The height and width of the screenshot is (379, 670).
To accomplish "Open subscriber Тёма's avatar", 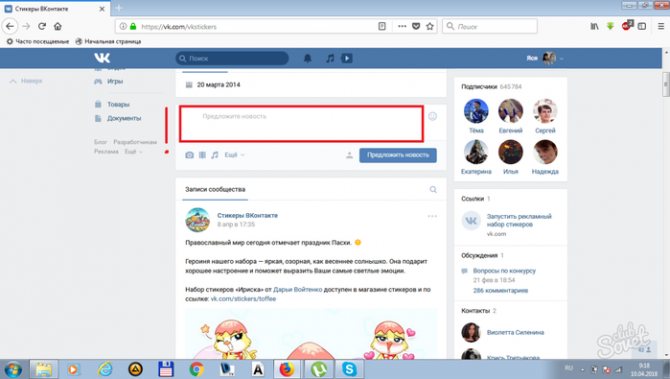I will [x=476, y=111].
